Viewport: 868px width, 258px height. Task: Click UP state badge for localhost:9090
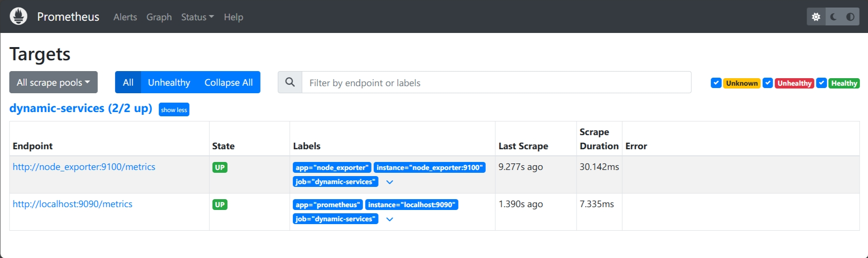pos(220,205)
